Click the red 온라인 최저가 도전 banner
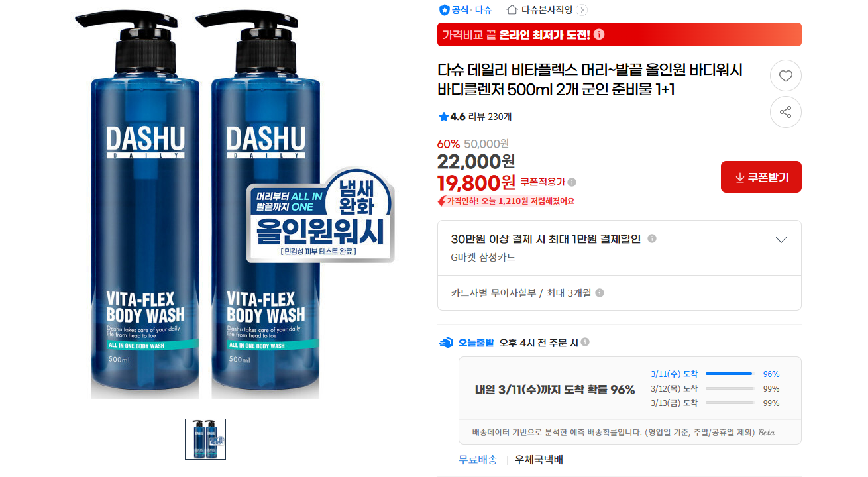 point(620,34)
